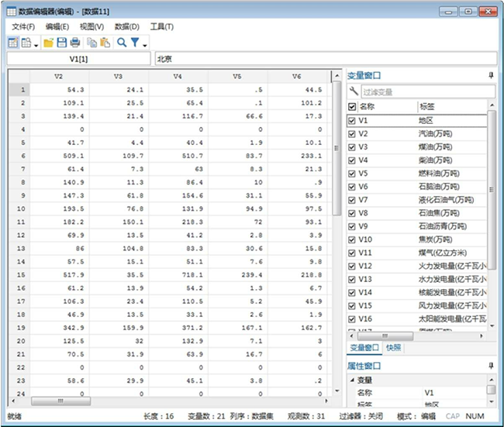Click the 名称 column header

[367, 107]
